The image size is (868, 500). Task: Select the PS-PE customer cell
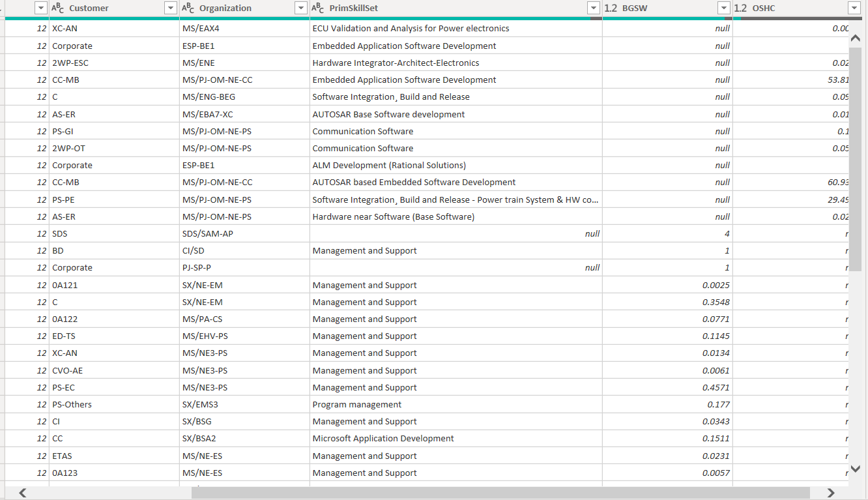point(114,199)
